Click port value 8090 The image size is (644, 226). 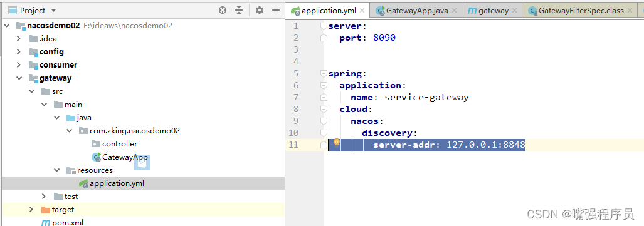coord(384,38)
